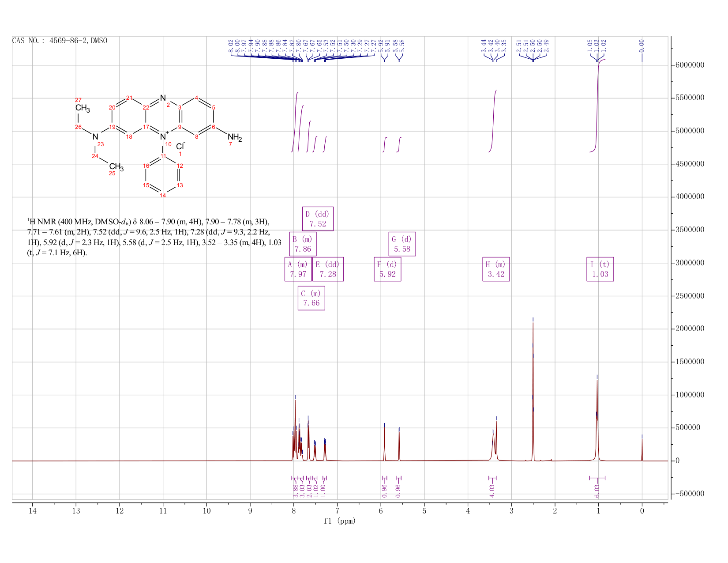Click the CH3 label numbered 25

tap(116, 167)
